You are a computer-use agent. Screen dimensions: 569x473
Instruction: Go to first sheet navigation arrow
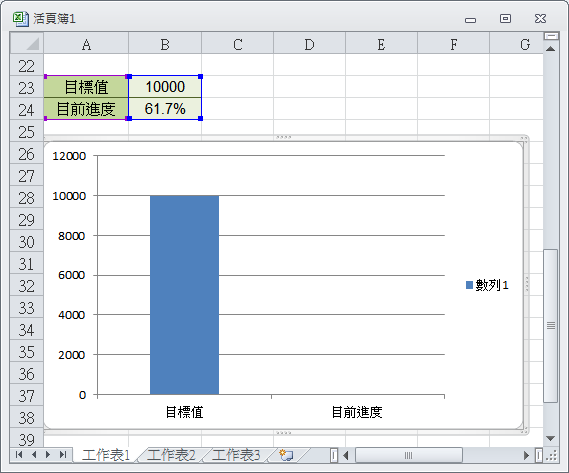(x=19, y=454)
